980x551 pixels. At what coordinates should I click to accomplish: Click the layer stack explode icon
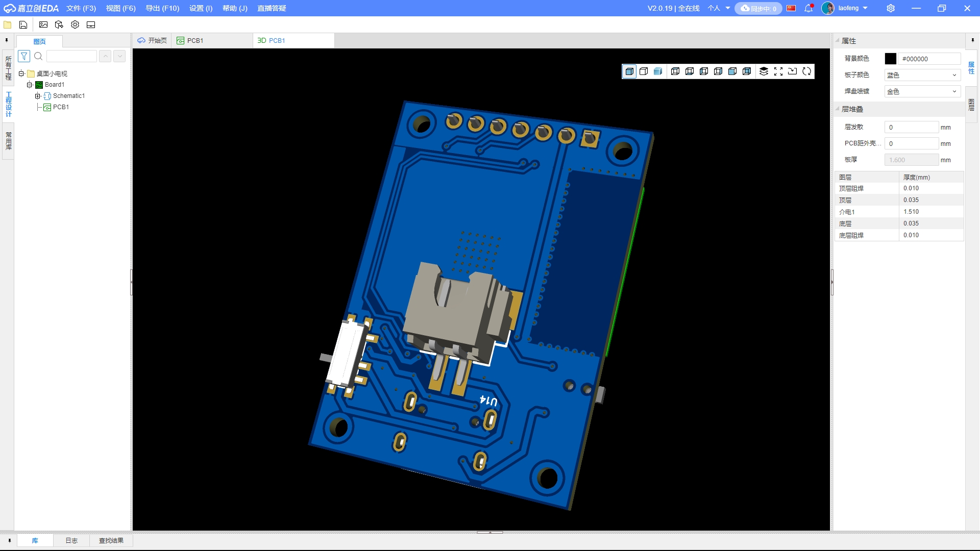pyautogui.click(x=764, y=71)
